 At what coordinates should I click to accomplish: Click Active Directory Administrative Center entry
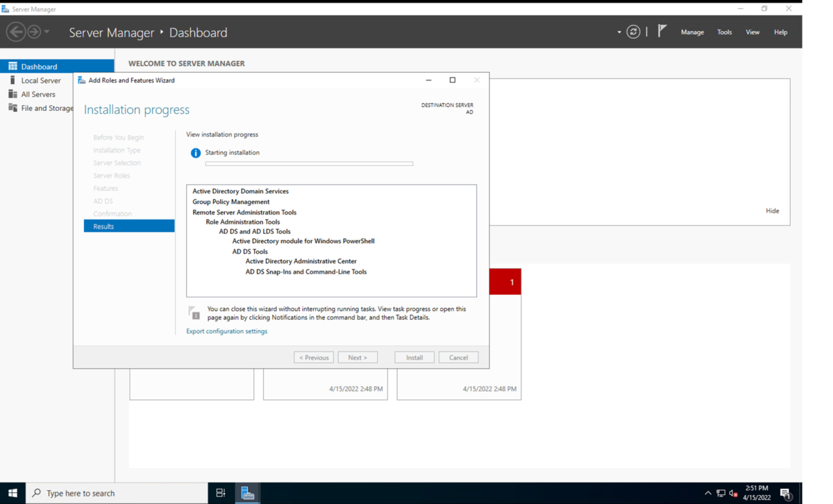tap(301, 262)
